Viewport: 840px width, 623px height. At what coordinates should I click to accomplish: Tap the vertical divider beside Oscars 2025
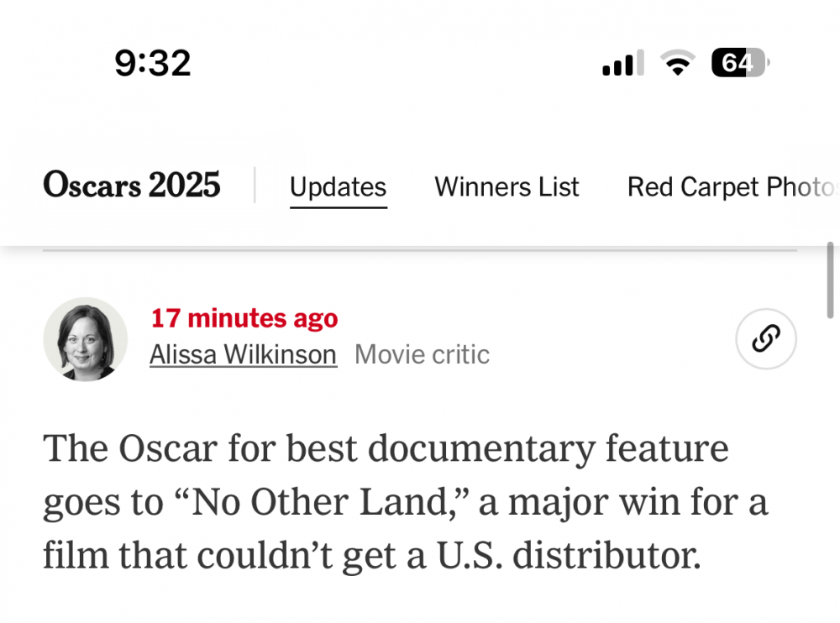255,185
